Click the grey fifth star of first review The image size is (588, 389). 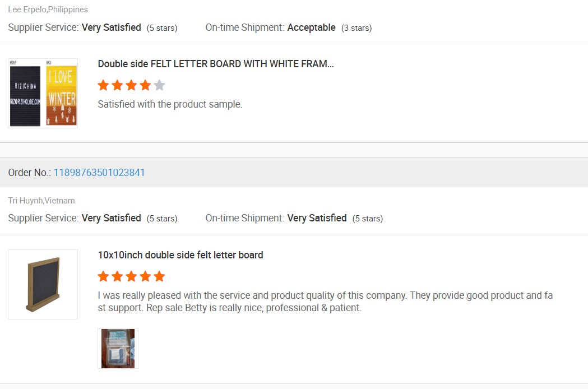click(159, 85)
